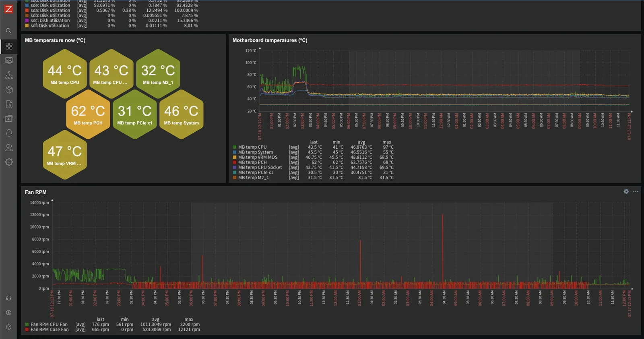The height and width of the screenshot is (339, 644).
Task: Open the Monitoring menu icon
Action: (x=9, y=60)
